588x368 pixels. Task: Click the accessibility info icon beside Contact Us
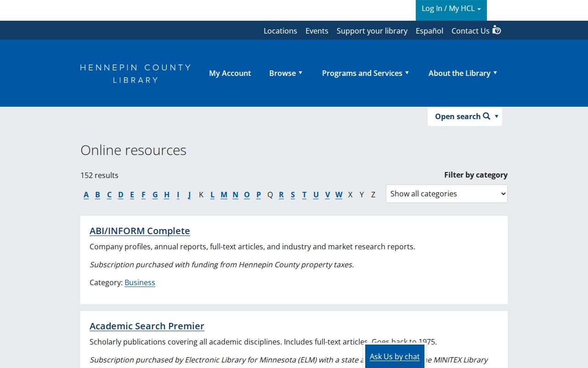497,30
